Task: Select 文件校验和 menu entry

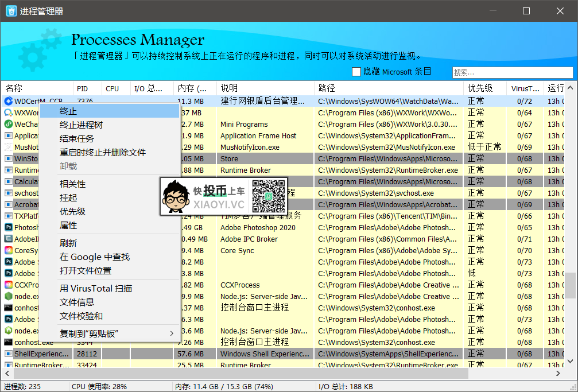Action: (110, 316)
